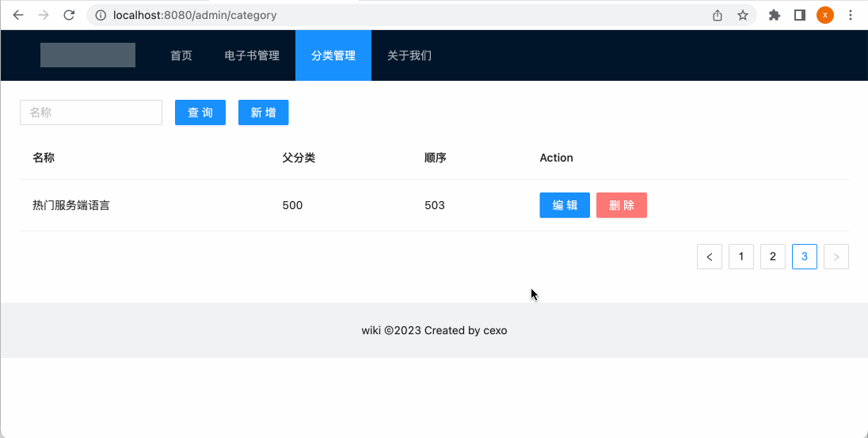The height and width of the screenshot is (438, 868).
Task: Open site information icon in address bar
Action: tap(101, 16)
